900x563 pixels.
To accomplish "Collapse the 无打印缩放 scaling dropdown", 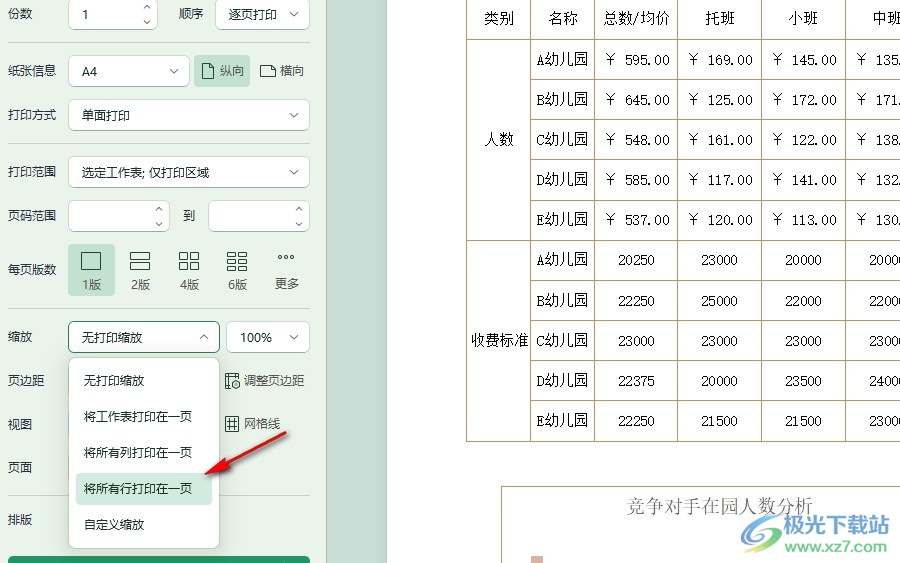I will click(143, 337).
